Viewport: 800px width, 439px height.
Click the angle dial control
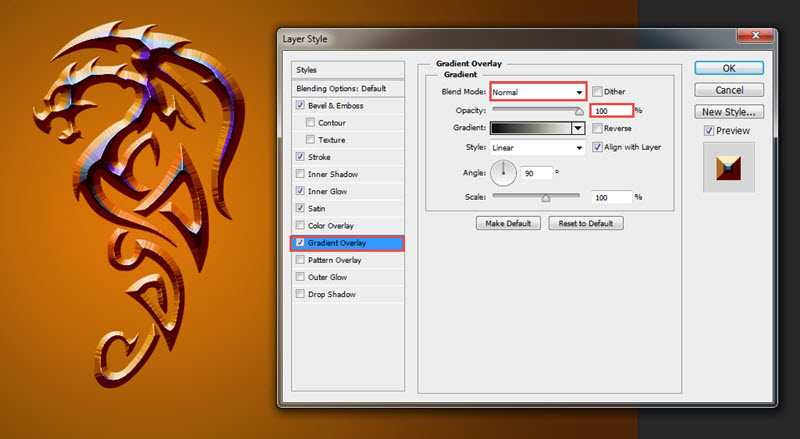[x=504, y=172]
